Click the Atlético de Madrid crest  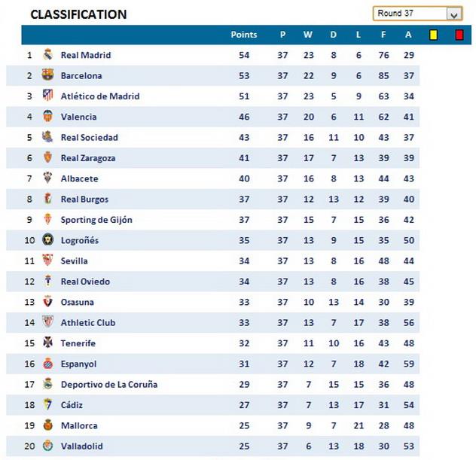(47, 96)
